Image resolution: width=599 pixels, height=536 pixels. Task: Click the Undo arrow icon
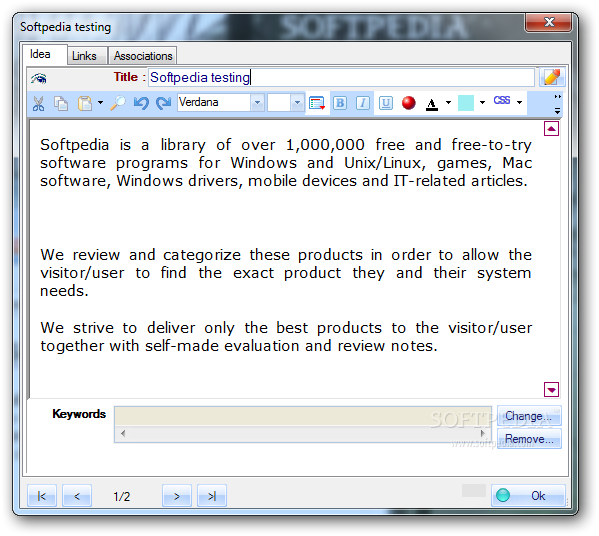pos(141,103)
